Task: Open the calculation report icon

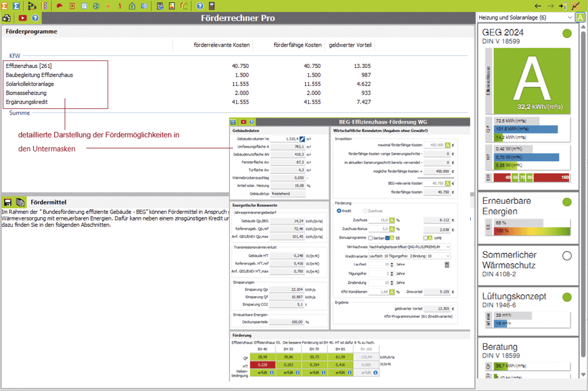Action: coord(160,6)
